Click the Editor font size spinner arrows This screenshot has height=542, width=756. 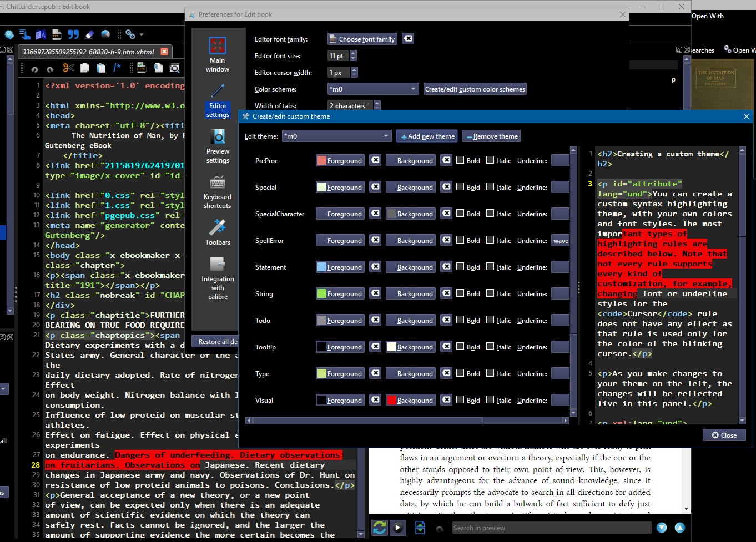click(353, 55)
